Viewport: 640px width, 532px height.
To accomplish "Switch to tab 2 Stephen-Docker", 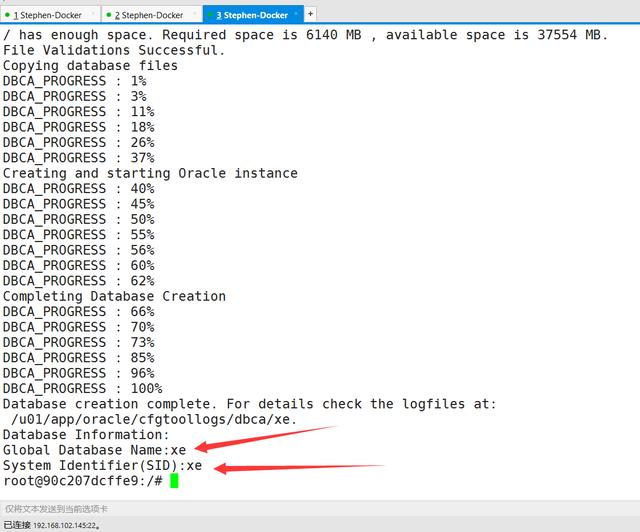I will (x=151, y=15).
